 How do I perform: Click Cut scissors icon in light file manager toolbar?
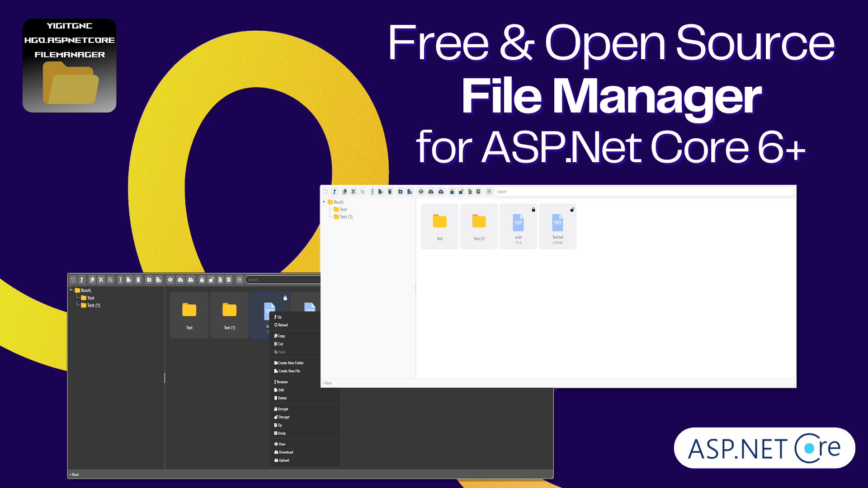354,192
